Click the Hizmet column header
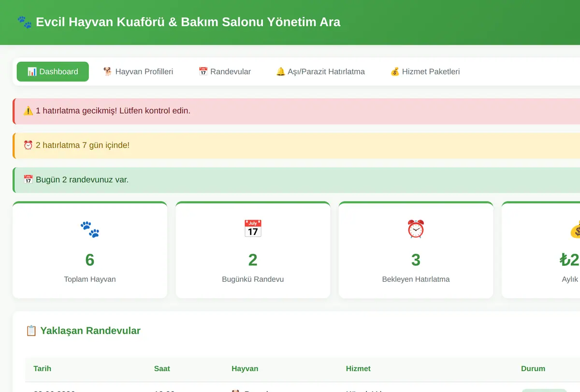The height and width of the screenshot is (392, 580). click(x=358, y=369)
